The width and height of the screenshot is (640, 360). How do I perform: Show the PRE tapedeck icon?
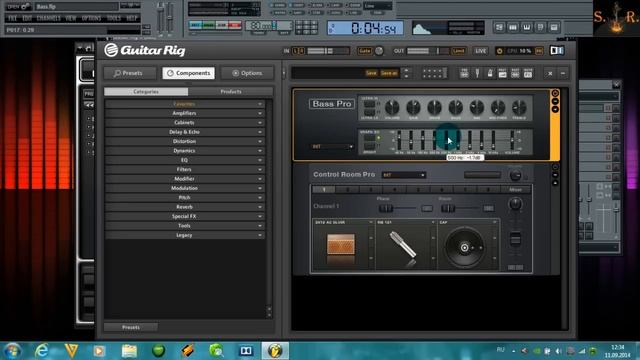[x=464, y=73]
